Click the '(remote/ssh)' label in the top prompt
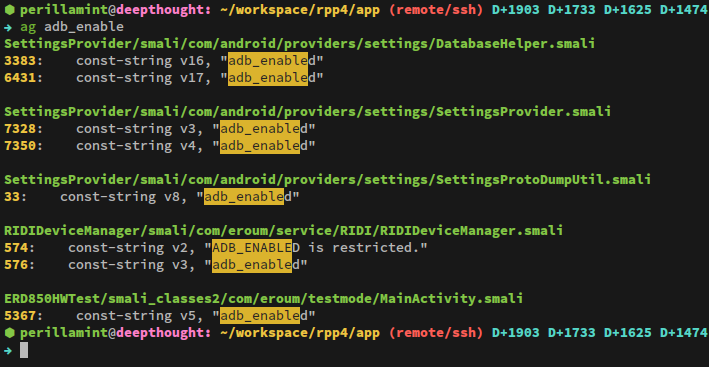709x367 pixels. coord(435,10)
